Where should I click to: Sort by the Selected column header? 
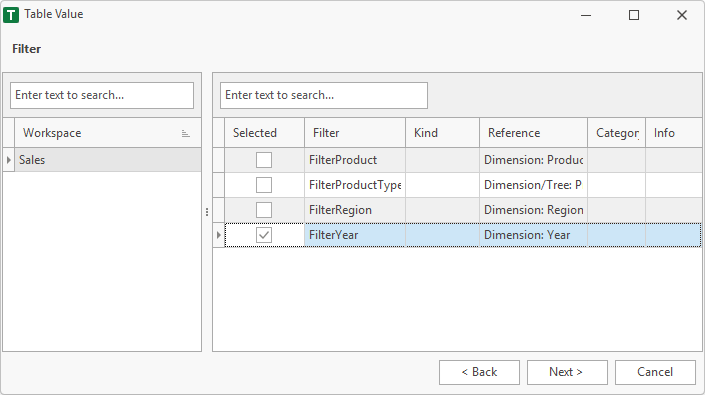[x=264, y=133]
